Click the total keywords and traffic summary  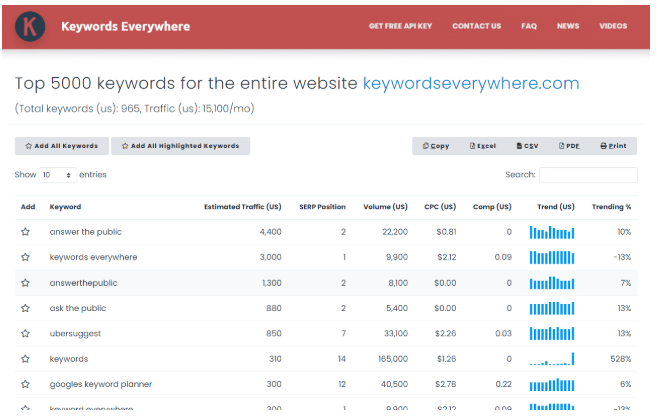pos(135,109)
